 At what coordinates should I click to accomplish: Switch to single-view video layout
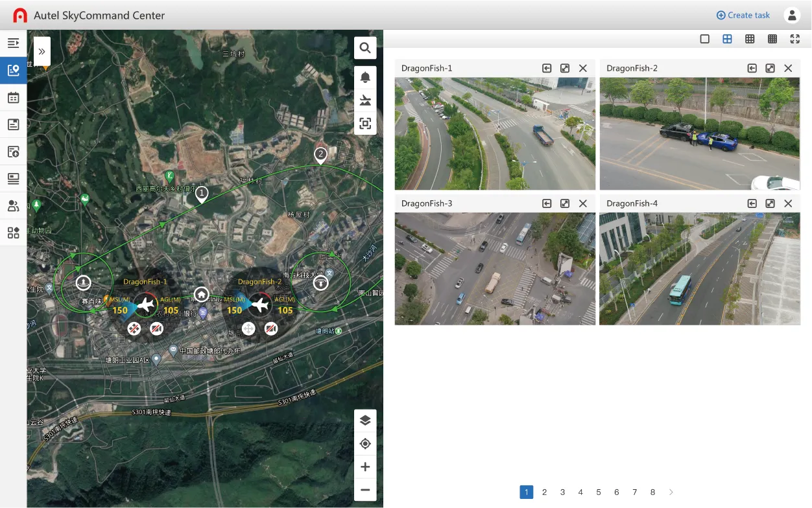[705, 39]
